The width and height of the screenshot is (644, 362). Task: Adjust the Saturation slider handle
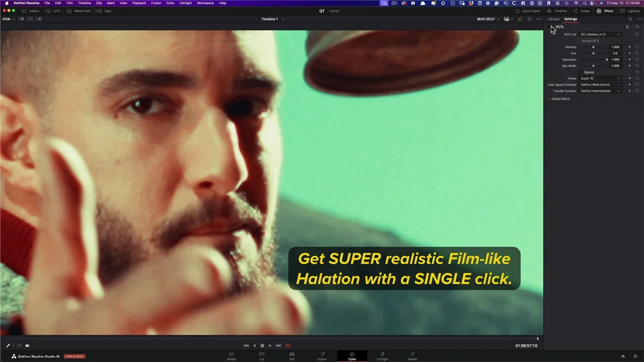607,59
